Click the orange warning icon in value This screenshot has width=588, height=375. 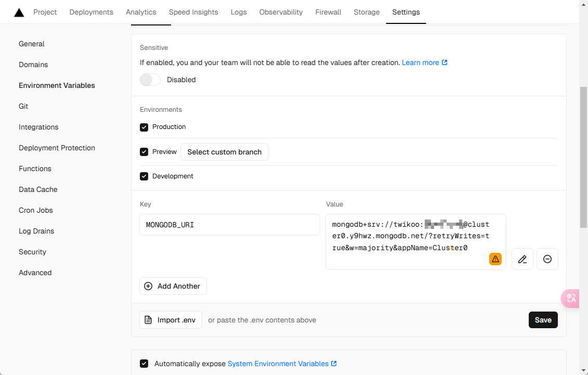click(495, 259)
